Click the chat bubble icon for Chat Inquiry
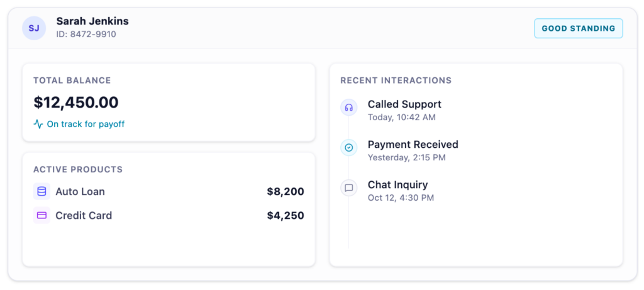The height and width of the screenshot is (290, 644). 348,187
